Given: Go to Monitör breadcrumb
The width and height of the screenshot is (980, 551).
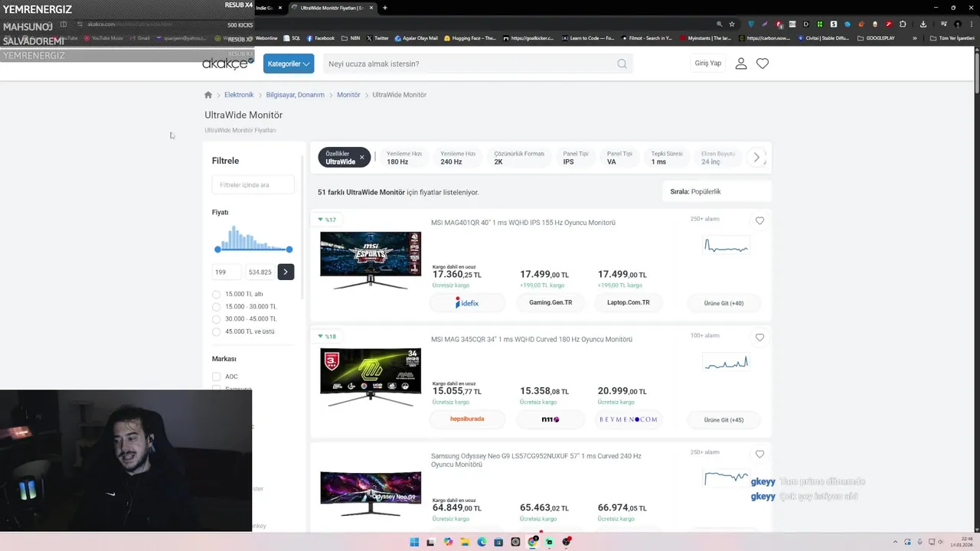Looking at the screenshot, I should [x=348, y=95].
